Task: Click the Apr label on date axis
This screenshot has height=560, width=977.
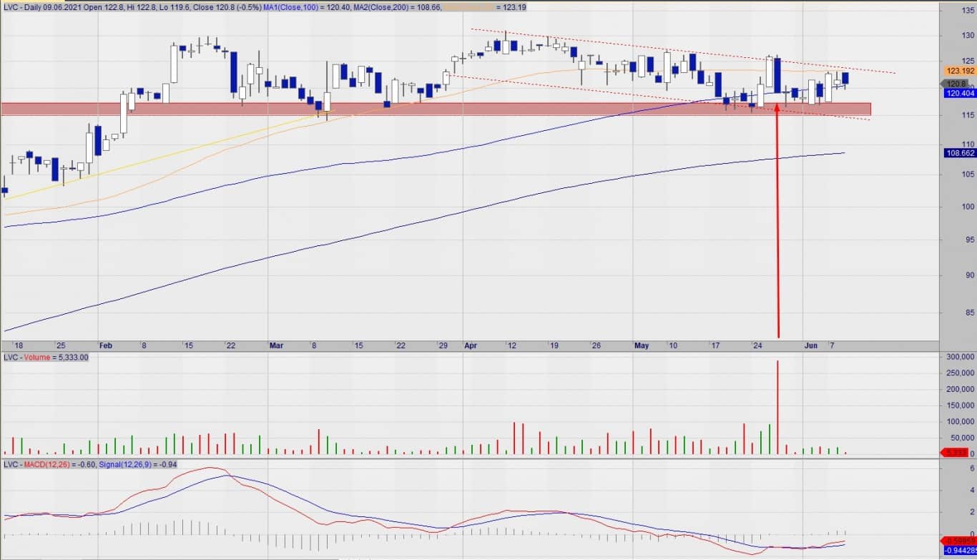Action: coord(471,345)
